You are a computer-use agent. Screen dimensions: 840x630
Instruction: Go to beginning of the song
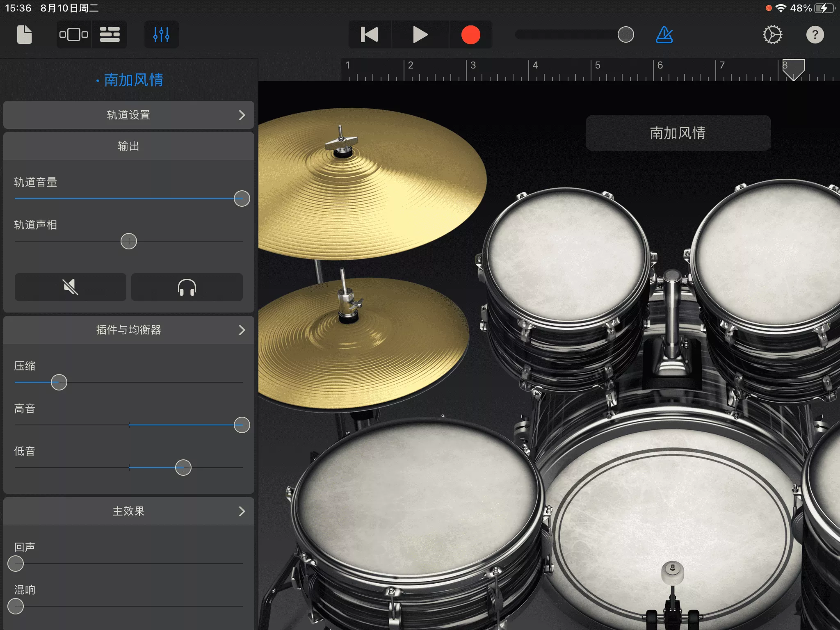[370, 34]
